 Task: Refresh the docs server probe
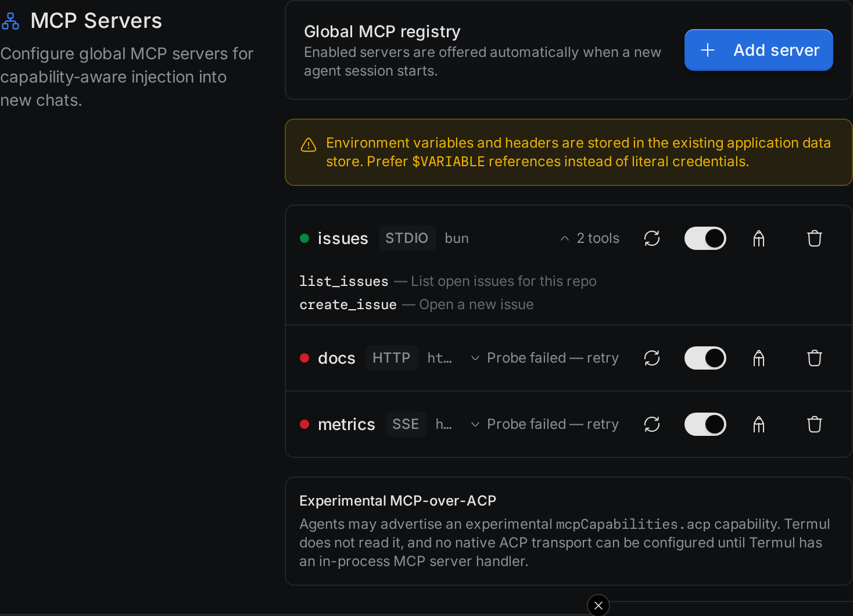652,358
